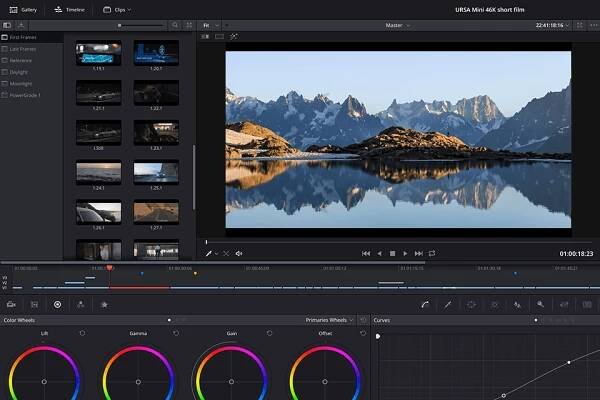Click the gallery stills sort icon
600x400 pixels.
pyautogui.click(x=21, y=25)
